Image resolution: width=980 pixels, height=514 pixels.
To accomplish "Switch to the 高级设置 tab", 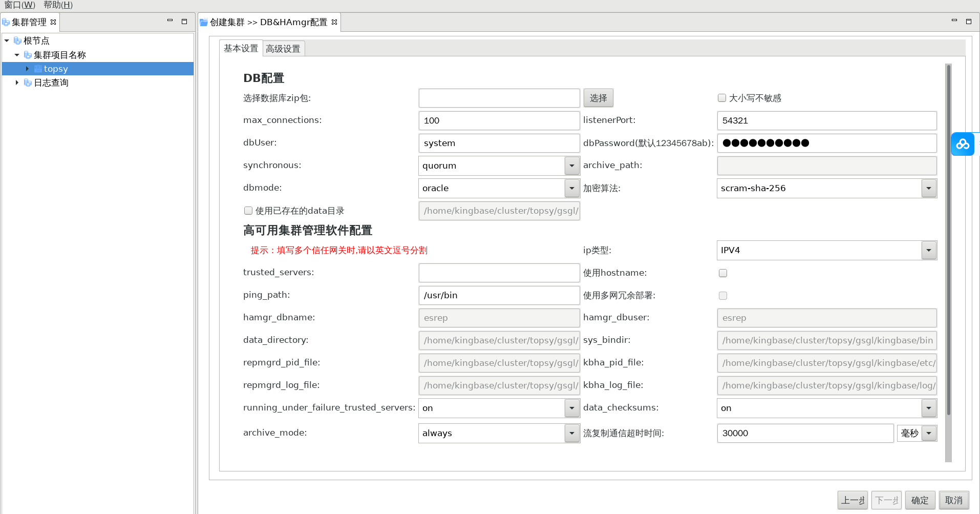I will point(283,49).
